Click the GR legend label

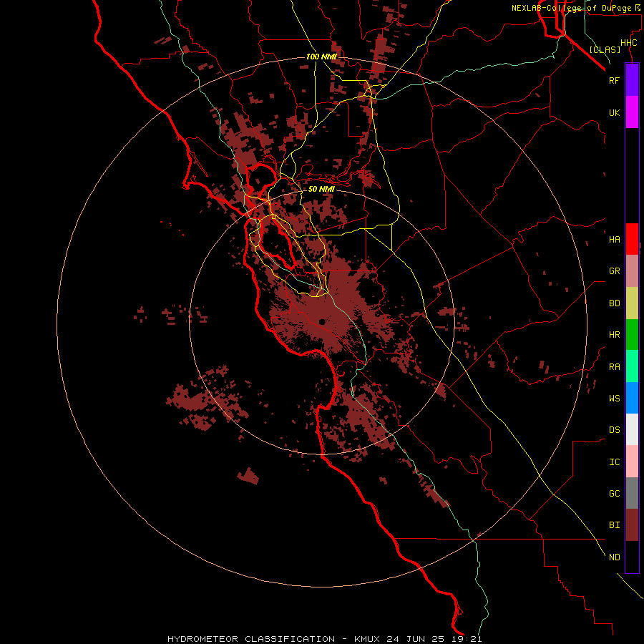pos(615,271)
